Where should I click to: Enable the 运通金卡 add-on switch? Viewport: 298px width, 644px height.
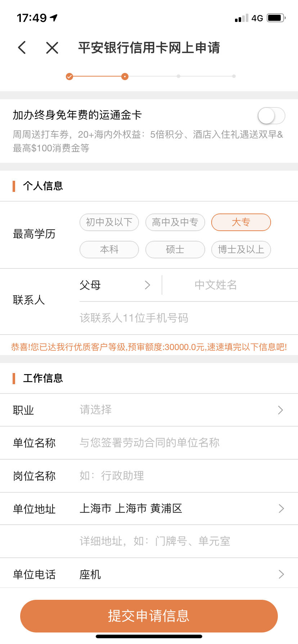[x=271, y=116]
